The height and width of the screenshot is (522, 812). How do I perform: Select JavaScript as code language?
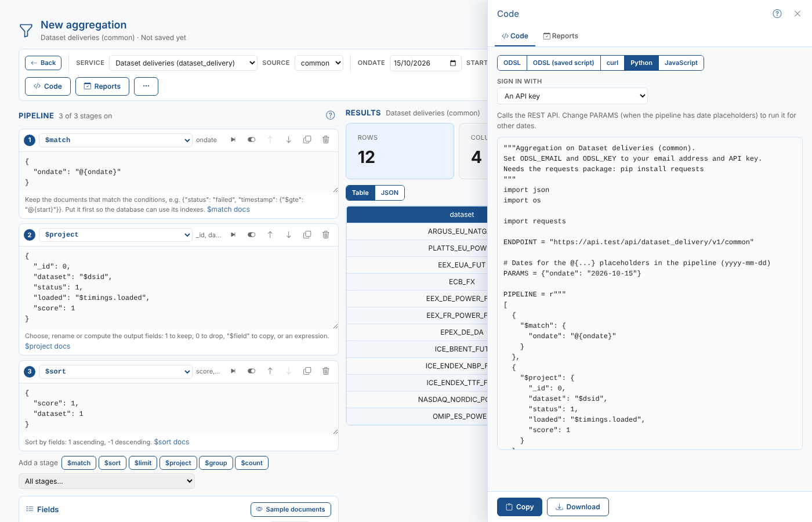[681, 63]
